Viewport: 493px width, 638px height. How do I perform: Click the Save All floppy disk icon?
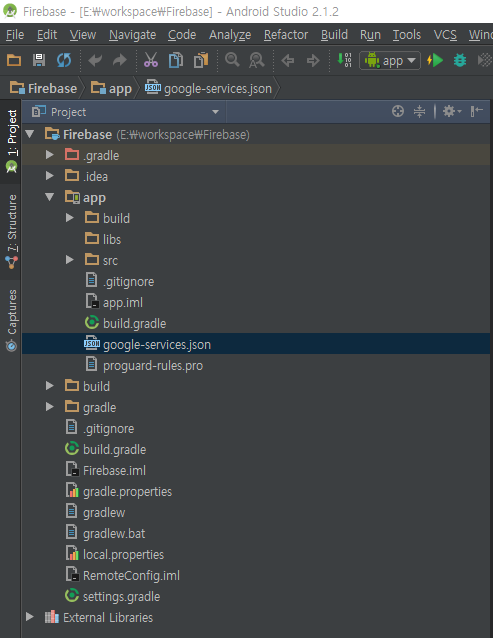[x=39, y=60]
